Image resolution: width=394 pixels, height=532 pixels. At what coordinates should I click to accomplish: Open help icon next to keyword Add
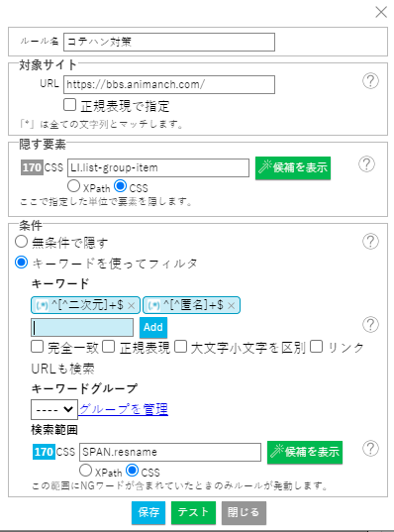click(370, 325)
